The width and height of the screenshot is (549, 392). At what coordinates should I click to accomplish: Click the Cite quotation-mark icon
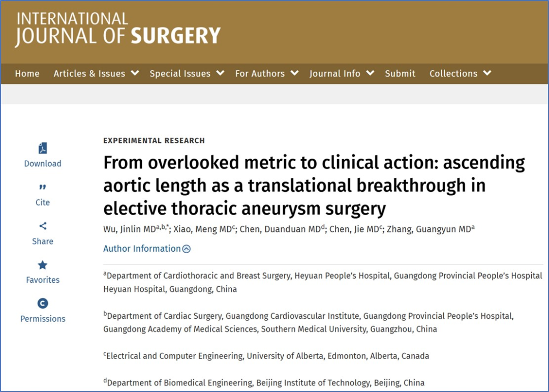[x=43, y=187]
